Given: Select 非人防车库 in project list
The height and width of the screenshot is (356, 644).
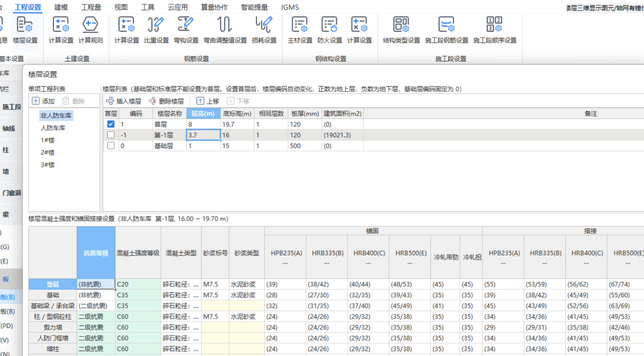Looking at the screenshot, I should tap(56, 116).
